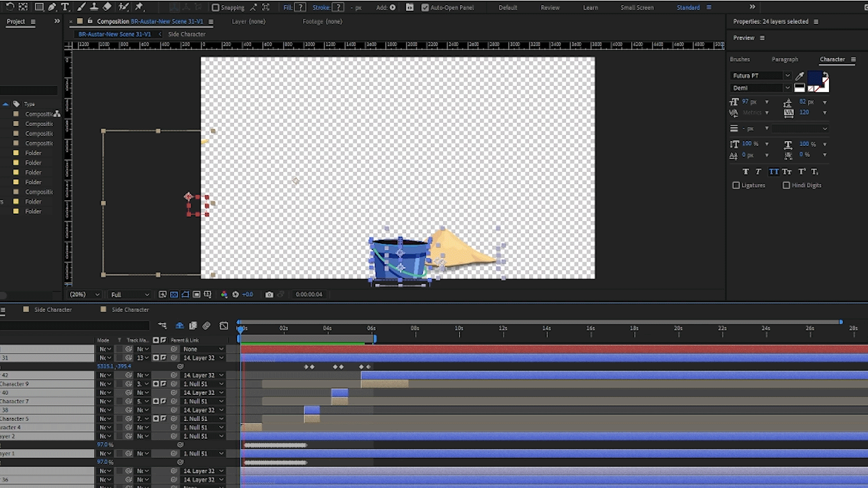
Task: Select the Pen tool
Action: coord(52,7)
